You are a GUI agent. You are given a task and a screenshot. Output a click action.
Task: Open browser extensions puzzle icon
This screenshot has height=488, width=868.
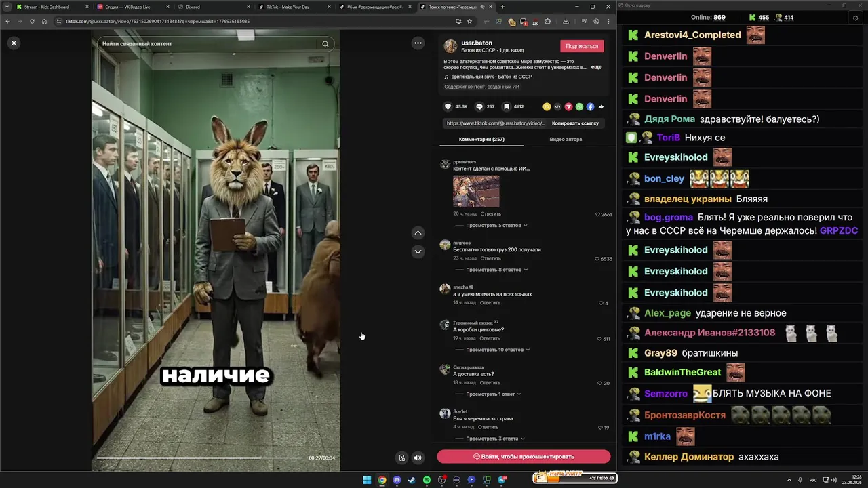point(547,21)
